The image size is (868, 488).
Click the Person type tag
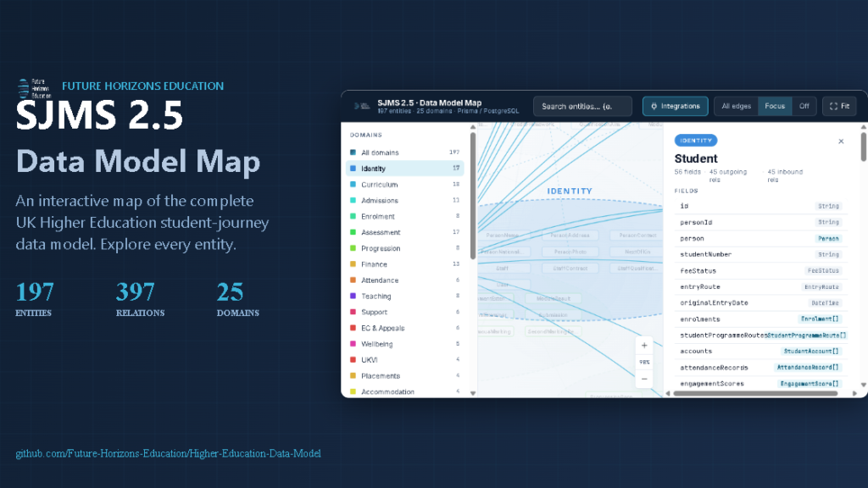[x=829, y=238]
